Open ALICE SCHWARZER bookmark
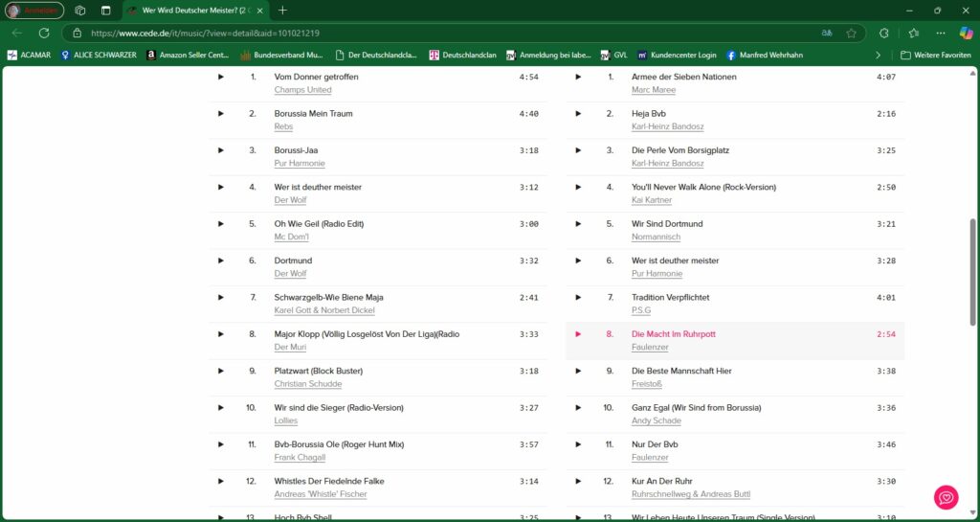Image resolution: width=980 pixels, height=522 pixels. [x=99, y=55]
